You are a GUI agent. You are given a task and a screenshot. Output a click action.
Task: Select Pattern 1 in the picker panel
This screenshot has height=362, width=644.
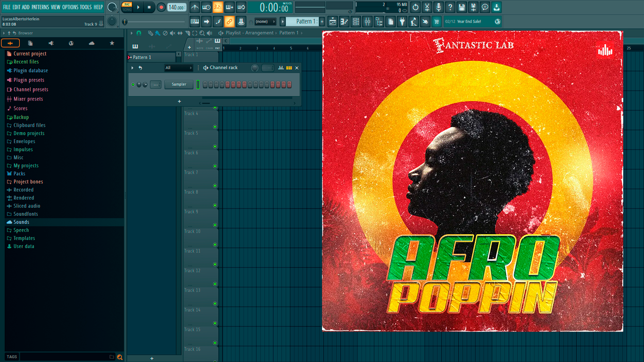click(151, 58)
